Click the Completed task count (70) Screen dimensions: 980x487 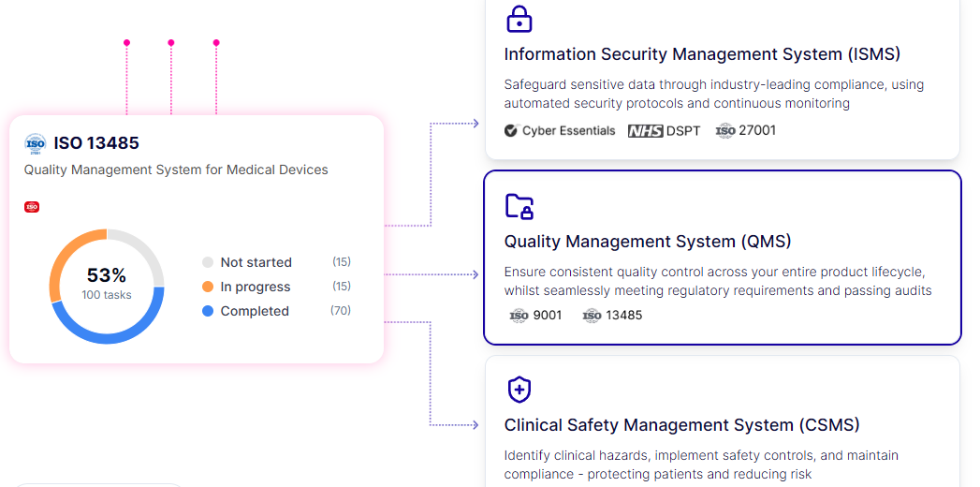point(341,311)
